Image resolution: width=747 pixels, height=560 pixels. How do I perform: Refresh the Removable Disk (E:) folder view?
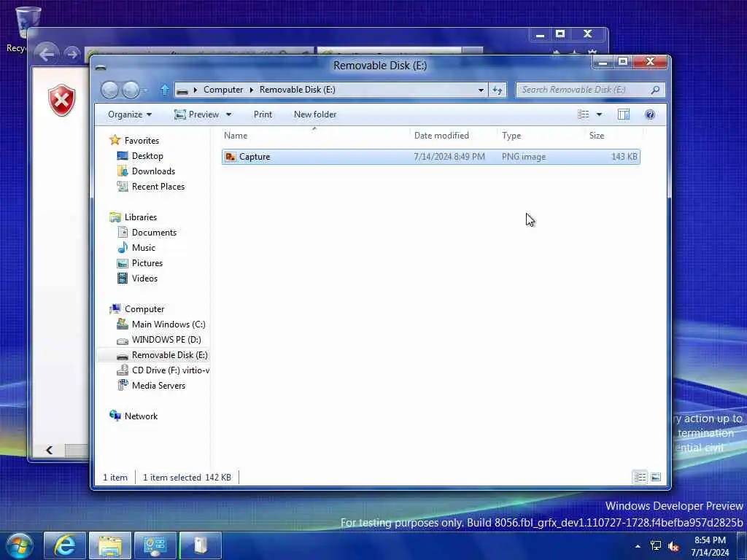(498, 90)
